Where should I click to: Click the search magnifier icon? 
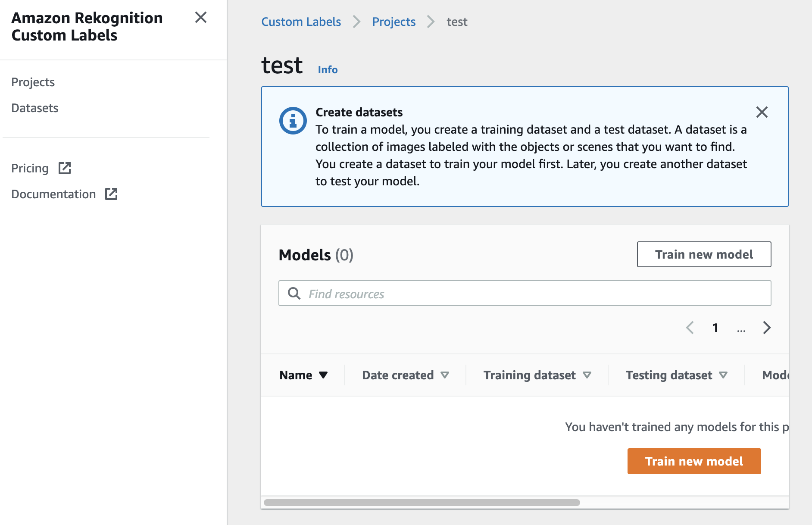click(x=294, y=294)
